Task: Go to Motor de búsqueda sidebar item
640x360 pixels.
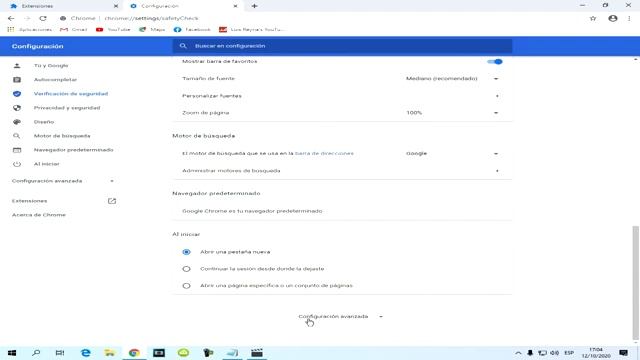Action: tap(62, 136)
